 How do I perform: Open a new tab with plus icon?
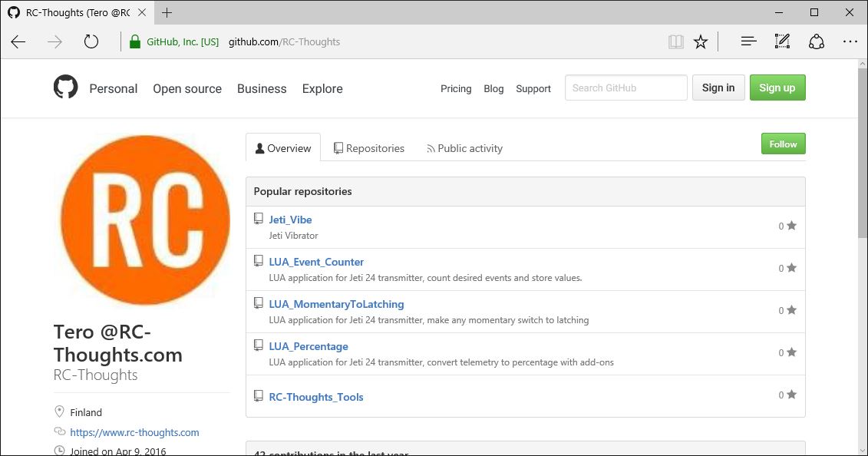(x=167, y=12)
